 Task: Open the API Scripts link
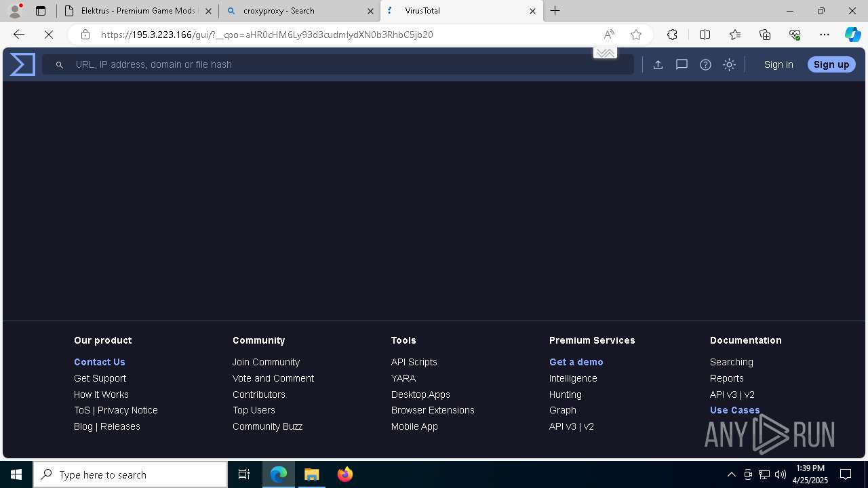(414, 362)
